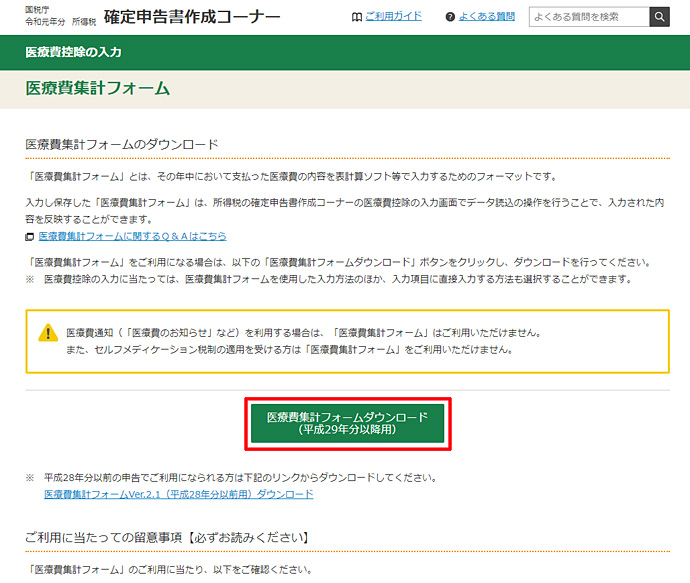Click the note beginning 平成28年分以前の申告で
The height and width of the screenshot is (583, 690).
pyautogui.click(x=240, y=477)
